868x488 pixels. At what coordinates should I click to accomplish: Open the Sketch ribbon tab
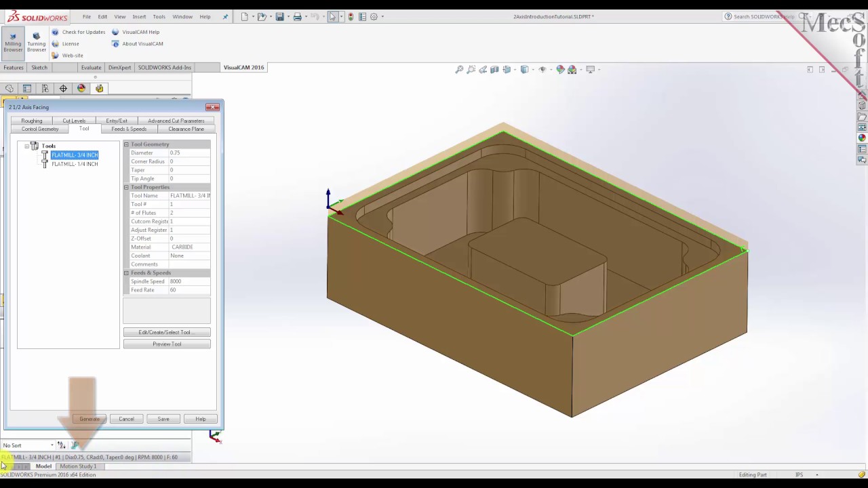[39, 68]
